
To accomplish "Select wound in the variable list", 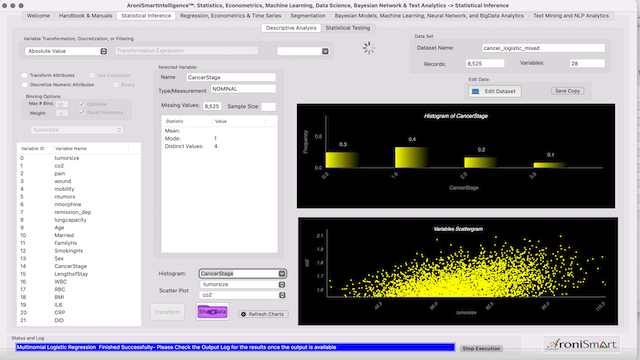I will [79, 181].
